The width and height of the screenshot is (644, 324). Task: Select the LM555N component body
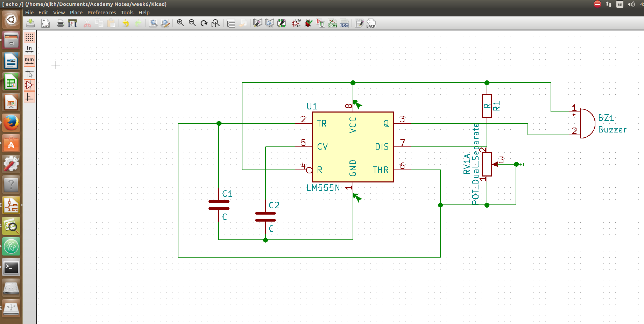[353, 147]
